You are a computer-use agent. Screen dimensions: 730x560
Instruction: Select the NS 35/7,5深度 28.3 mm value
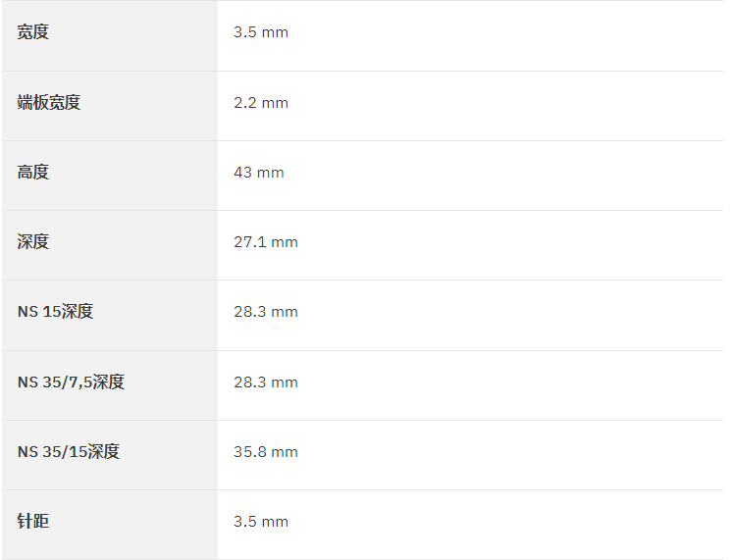coord(266,382)
